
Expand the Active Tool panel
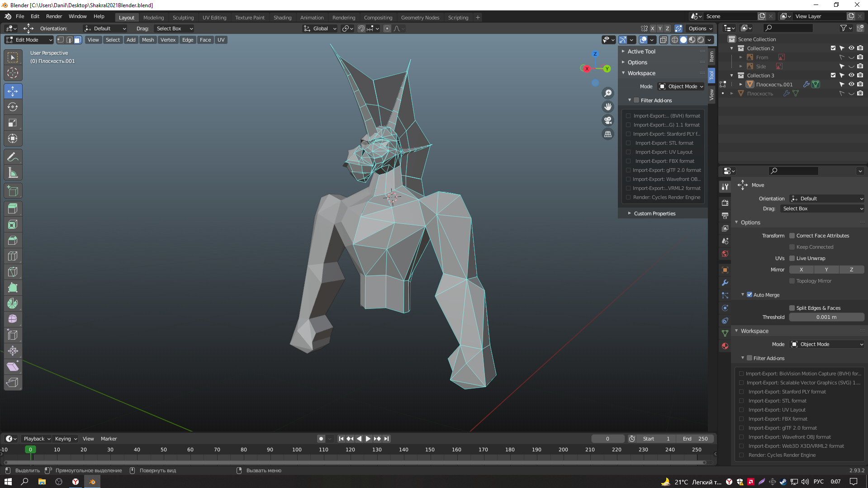coord(641,52)
